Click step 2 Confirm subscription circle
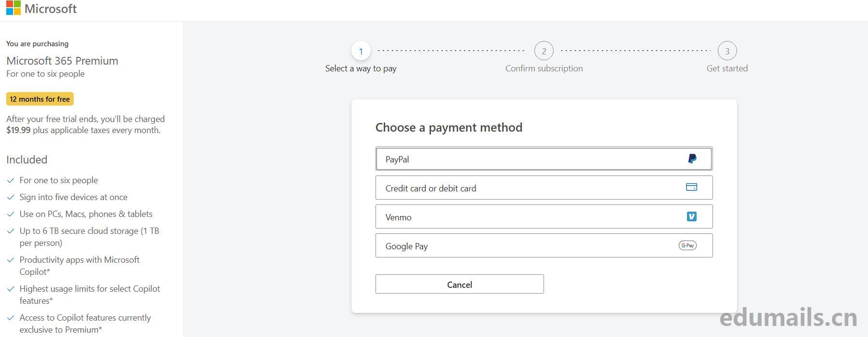The image size is (868, 337). pyautogui.click(x=544, y=51)
